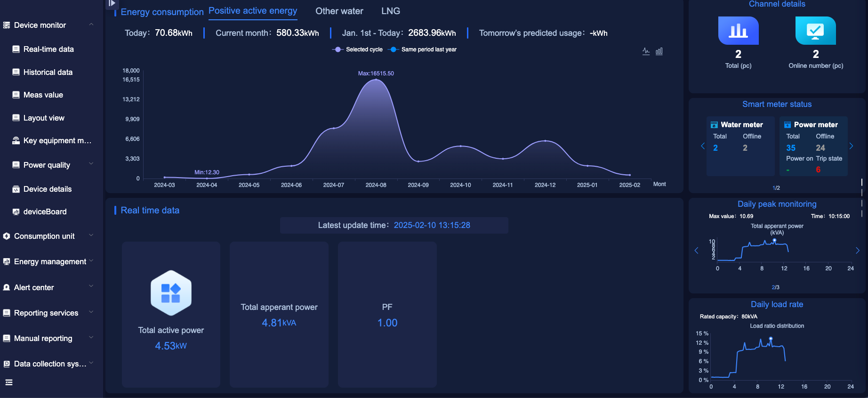Open the Historical data page
The image size is (868, 398).
[48, 72]
